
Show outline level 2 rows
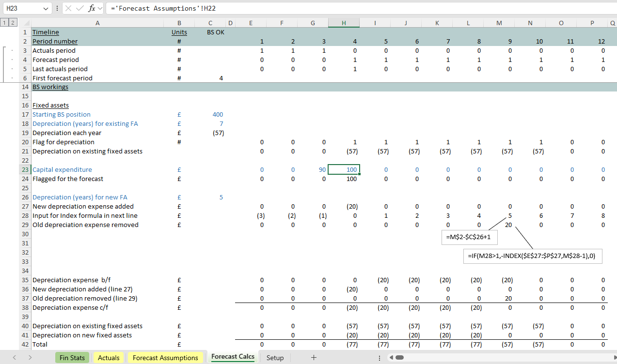click(12, 23)
